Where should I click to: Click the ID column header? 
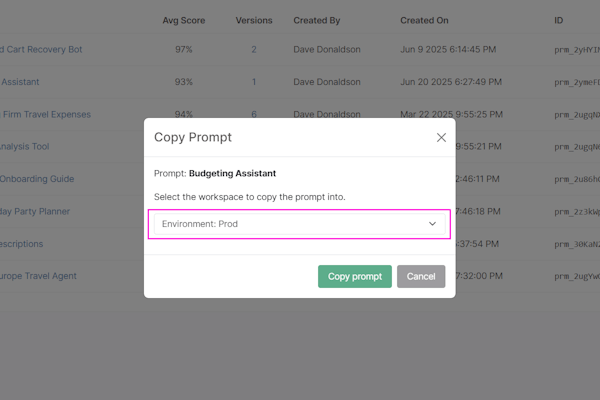pyautogui.click(x=558, y=21)
